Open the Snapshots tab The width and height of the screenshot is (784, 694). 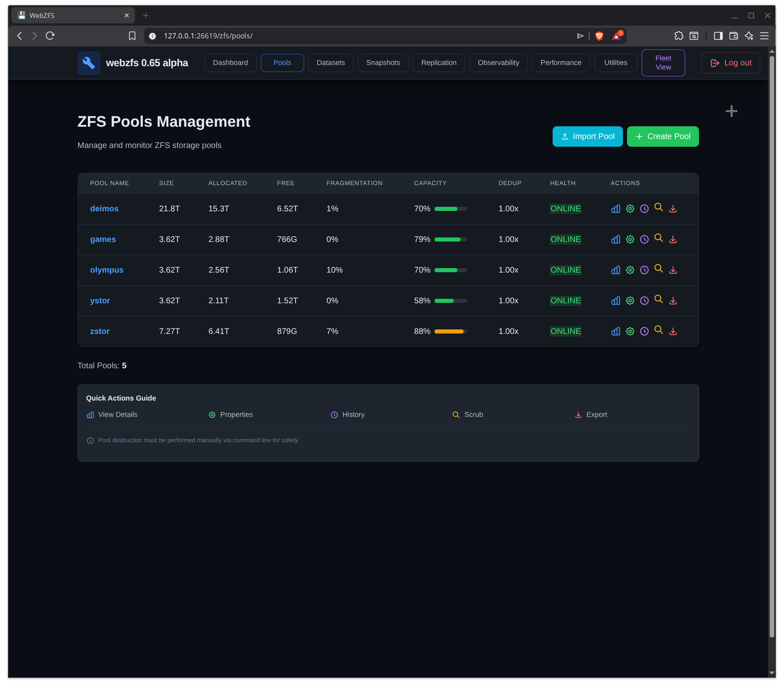tap(383, 63)
